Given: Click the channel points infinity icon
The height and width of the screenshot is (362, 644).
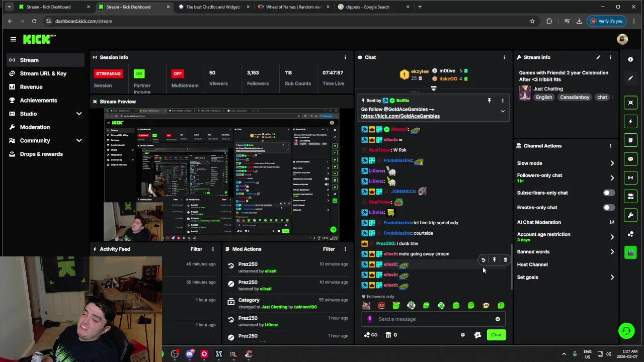Looking at the screenshot, I should click(x=371, y=335).
